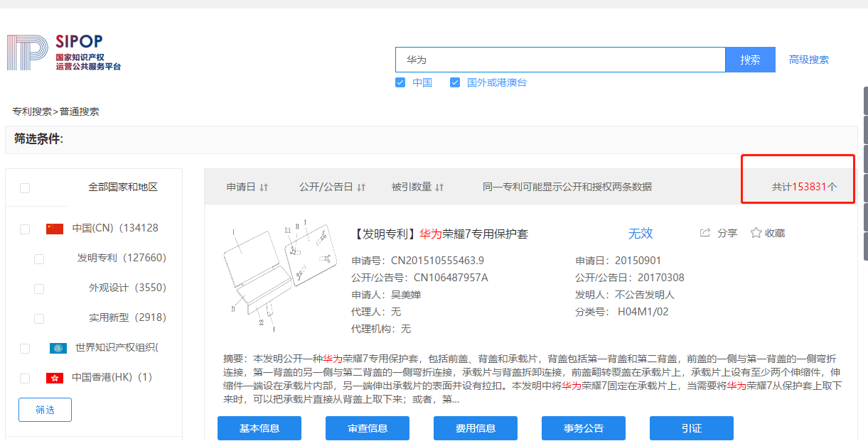
Task: Click the 中国(CN)（134128 filter label
Action: click(115, 228)
